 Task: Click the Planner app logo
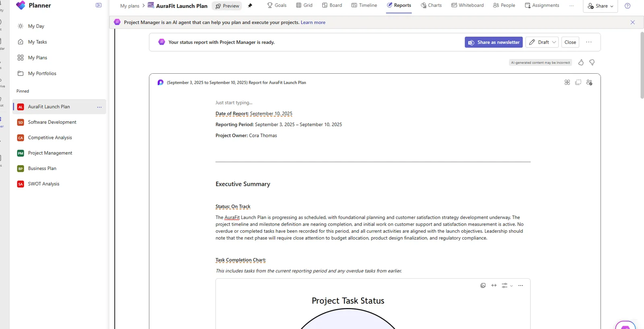[x=21, y=6]
